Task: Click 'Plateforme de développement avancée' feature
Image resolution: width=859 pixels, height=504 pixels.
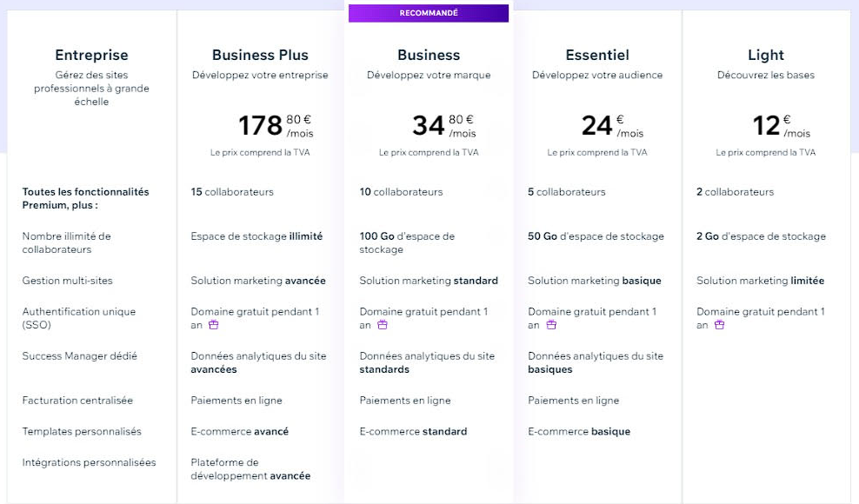Action: tap(250, 469)
